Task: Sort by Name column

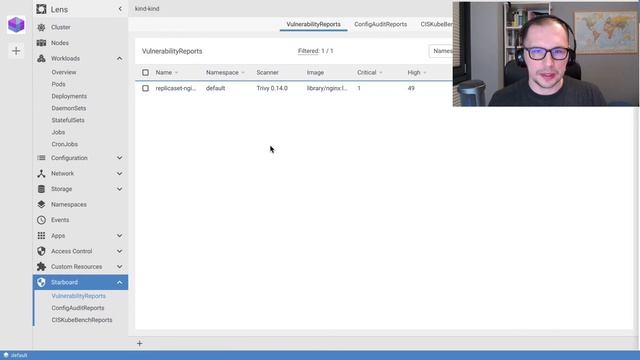Action: pos(167,73)
